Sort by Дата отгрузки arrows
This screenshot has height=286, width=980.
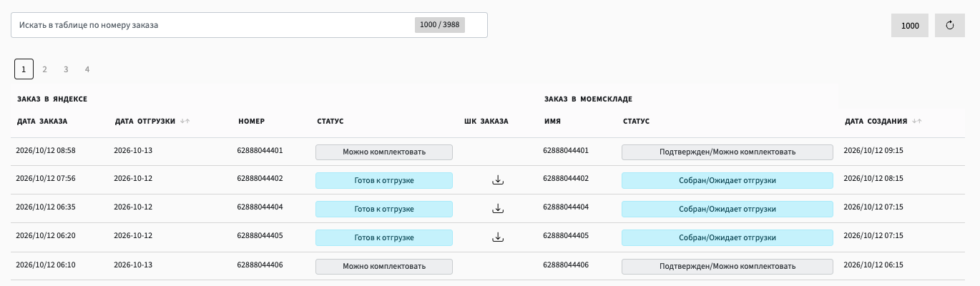[185, 122]
